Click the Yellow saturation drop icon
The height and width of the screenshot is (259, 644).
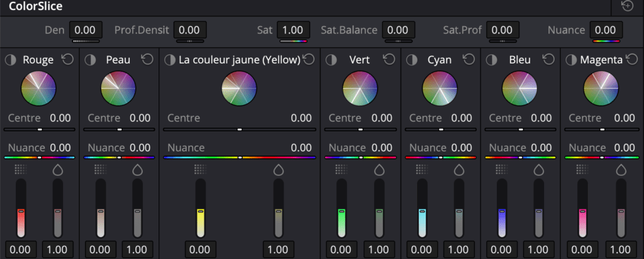pyautogui.click(x=279, y=169)
